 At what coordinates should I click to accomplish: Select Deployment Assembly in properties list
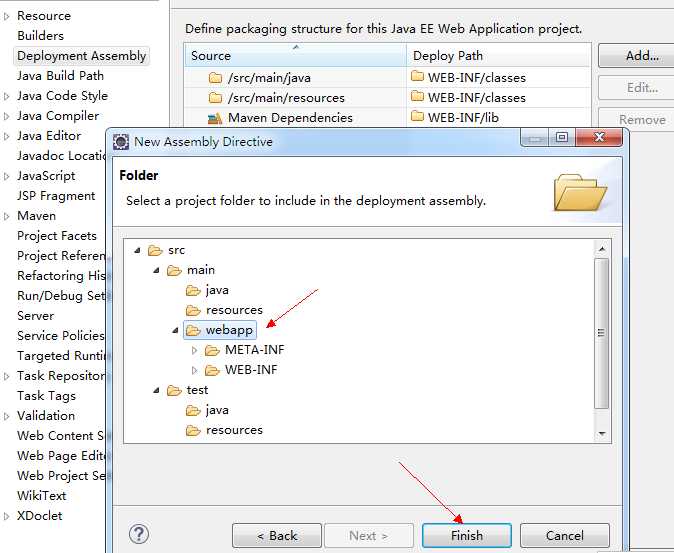(82, 56)
